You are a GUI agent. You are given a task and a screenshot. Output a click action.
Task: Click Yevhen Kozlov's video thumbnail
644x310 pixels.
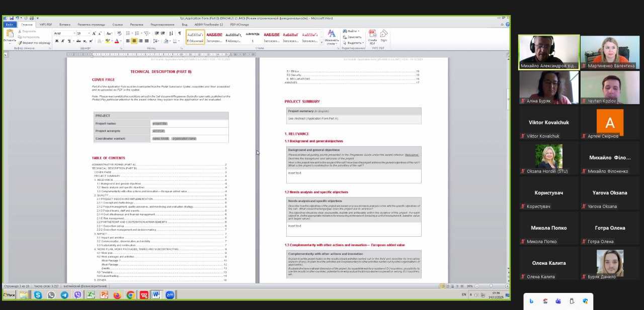(609, 87)
